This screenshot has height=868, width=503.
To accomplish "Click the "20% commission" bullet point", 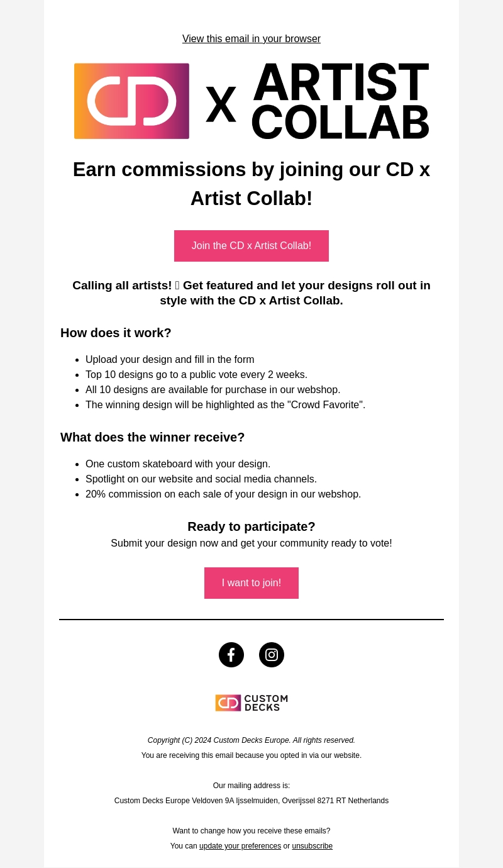I will pos(223,494).
